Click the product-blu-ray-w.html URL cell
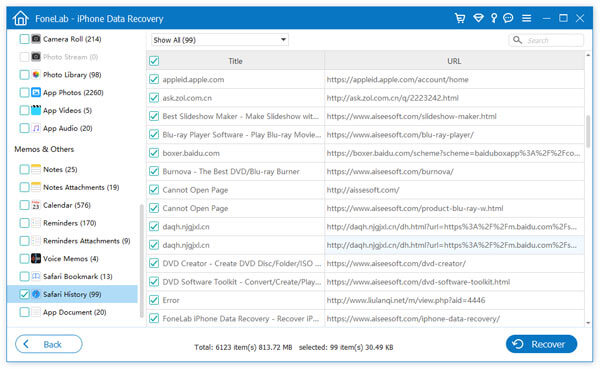This screenshot has height=369, width=600. pos(454,208)
